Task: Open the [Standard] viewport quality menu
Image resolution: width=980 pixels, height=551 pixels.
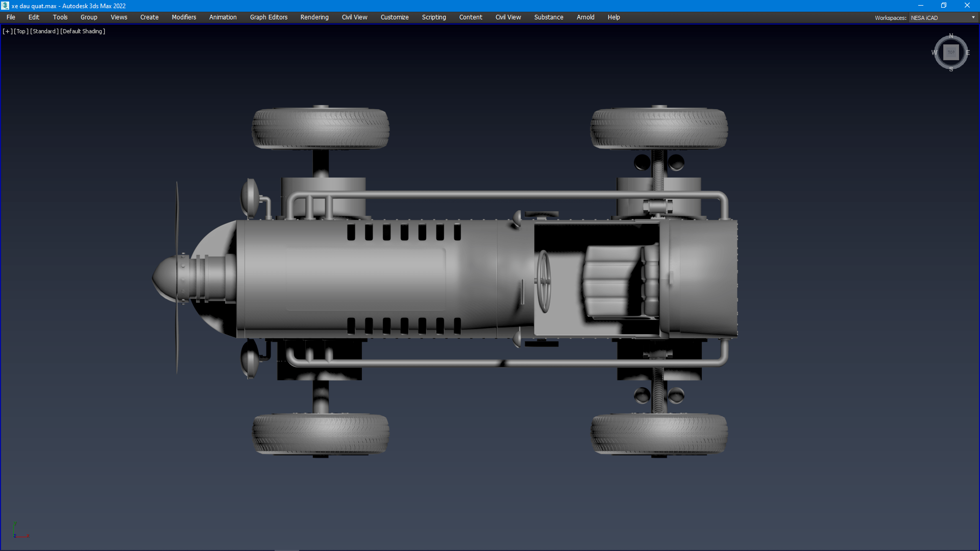Action: pyautogui.click(x=44, y=31)
